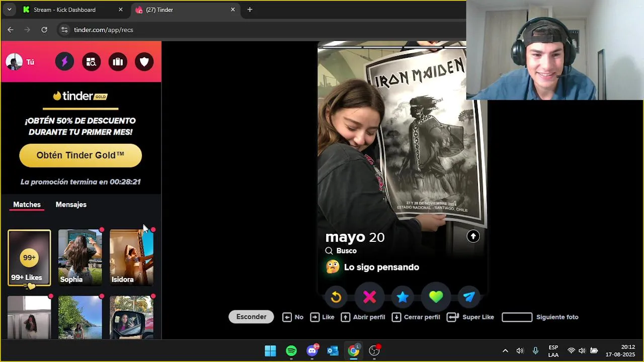Click the promotion countdown text
Viewport: 644px width, 362px height.
[80, 182]
